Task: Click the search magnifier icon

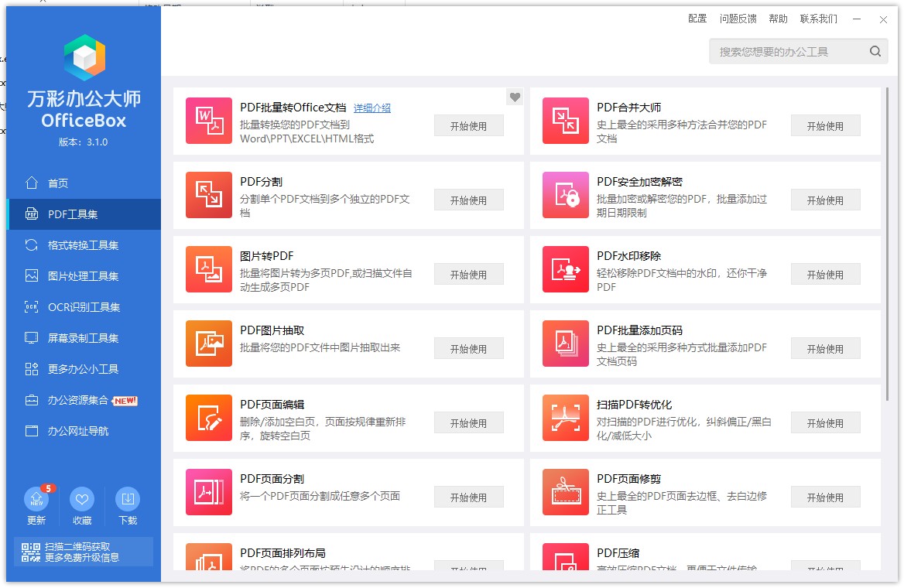Action: coord(875,51)
